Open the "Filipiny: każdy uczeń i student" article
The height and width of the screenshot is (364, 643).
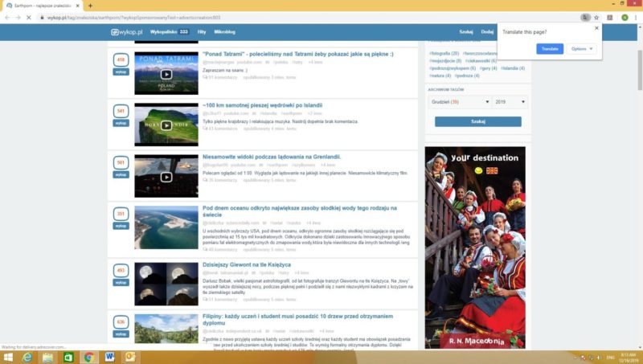[x=297, y=320]
